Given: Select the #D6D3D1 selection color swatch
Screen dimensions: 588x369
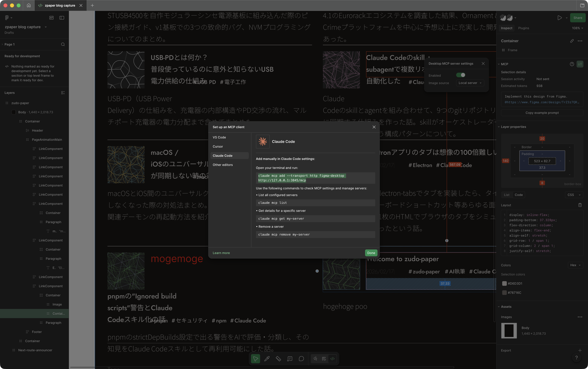Looking at the screenshot, I should pyautogui.click(x=504, y=283).
